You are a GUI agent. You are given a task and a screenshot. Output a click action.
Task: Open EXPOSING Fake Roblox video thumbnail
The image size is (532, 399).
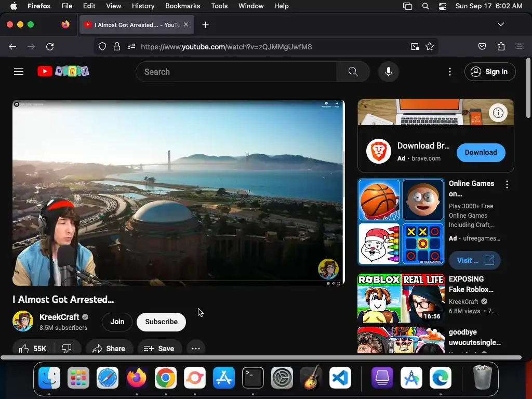[x=401, y=298]
